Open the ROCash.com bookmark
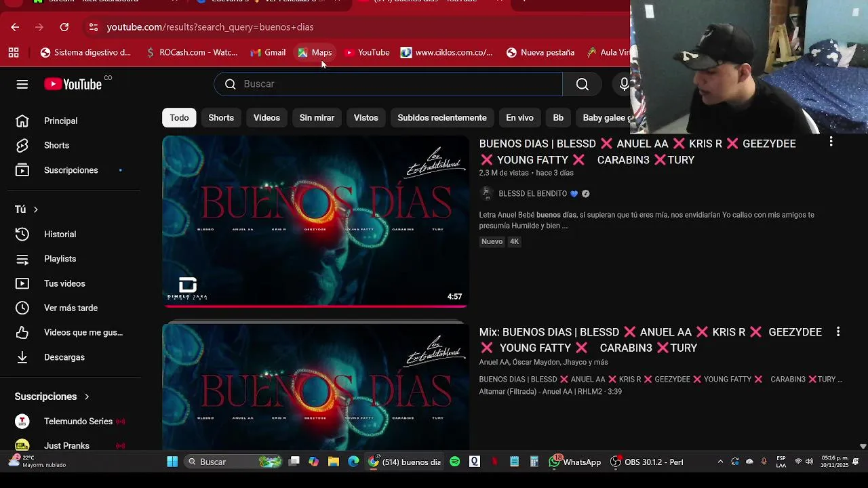 pos(191,52)
